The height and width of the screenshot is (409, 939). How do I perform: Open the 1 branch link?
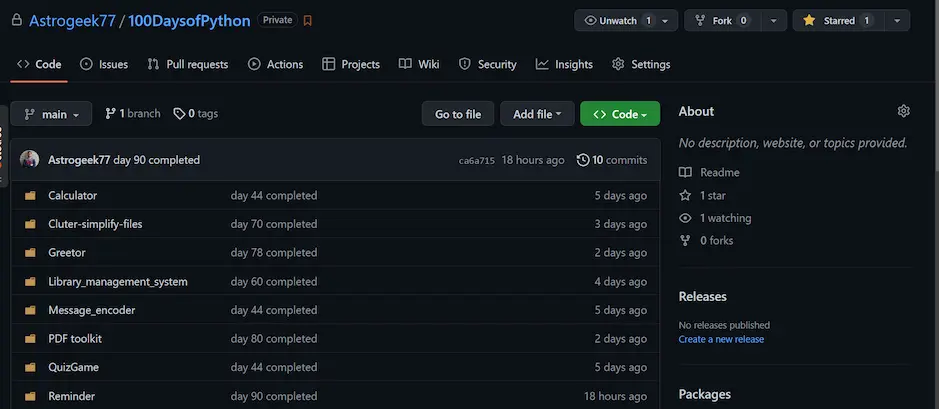(x=133, y=113)
